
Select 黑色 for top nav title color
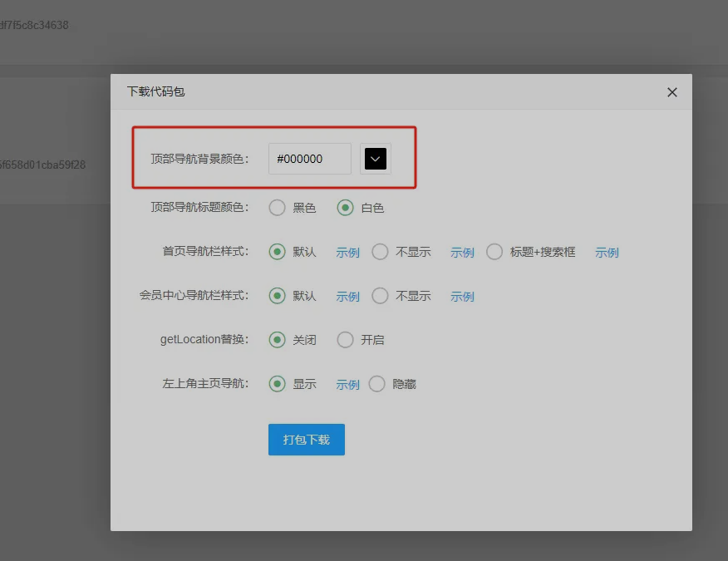[278, 208]
